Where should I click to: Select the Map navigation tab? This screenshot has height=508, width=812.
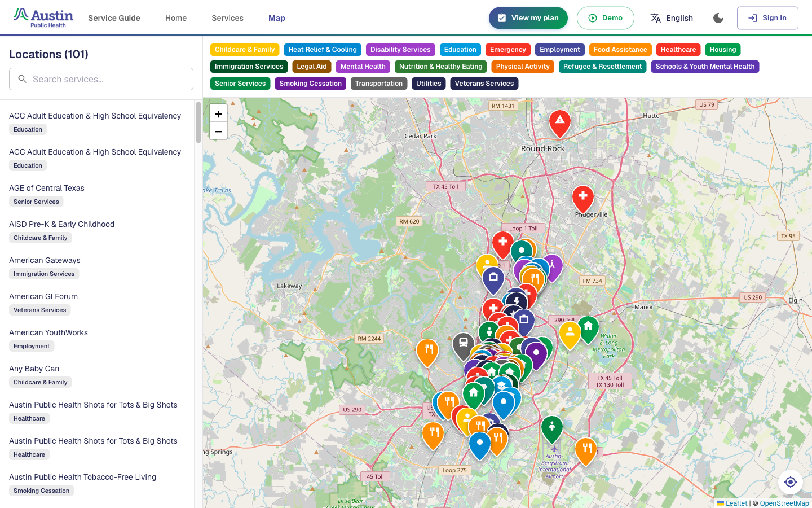tap(277, 18)
